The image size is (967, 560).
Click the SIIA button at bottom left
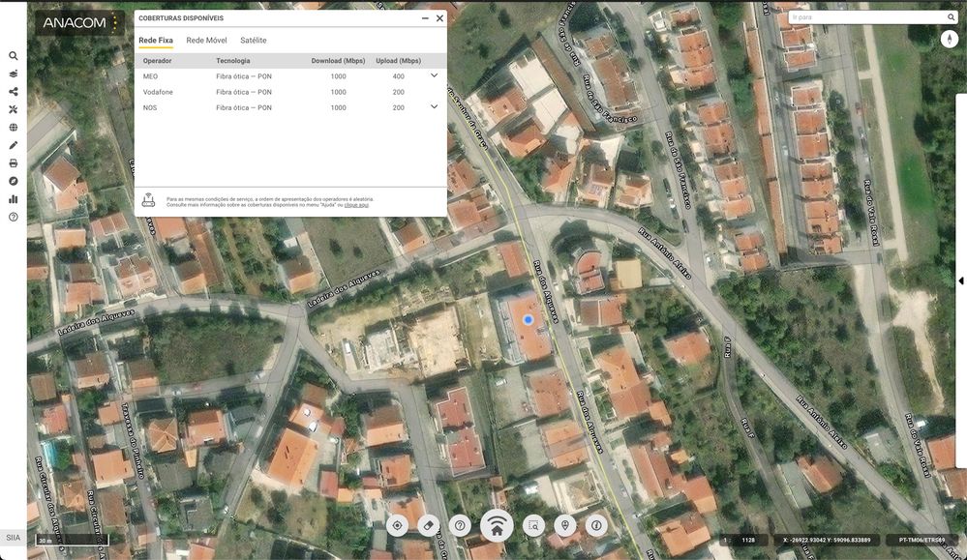click(13, 538)
